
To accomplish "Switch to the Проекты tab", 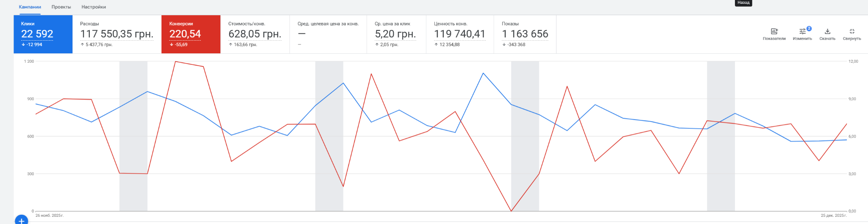I will [x=61, y=7].
